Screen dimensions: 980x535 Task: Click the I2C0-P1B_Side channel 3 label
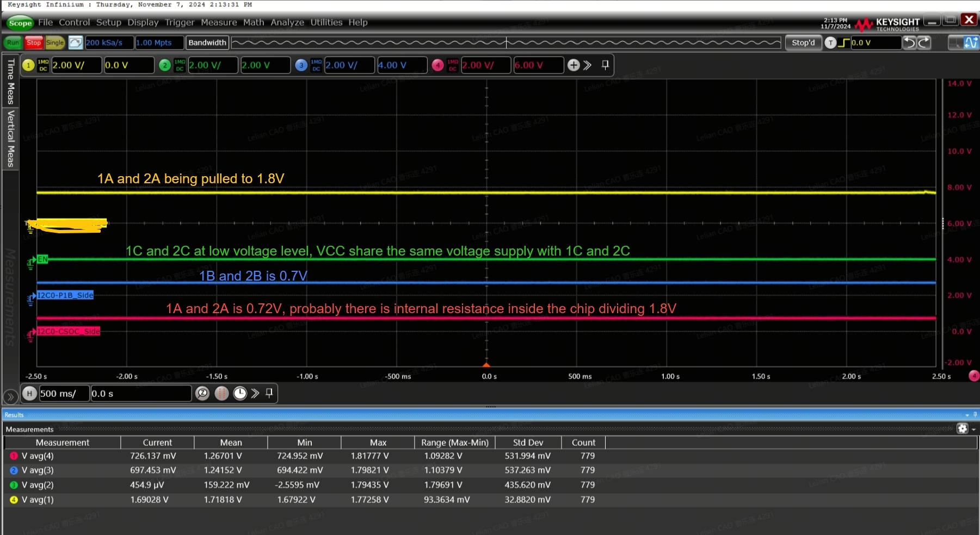click(x=65, y=295)
